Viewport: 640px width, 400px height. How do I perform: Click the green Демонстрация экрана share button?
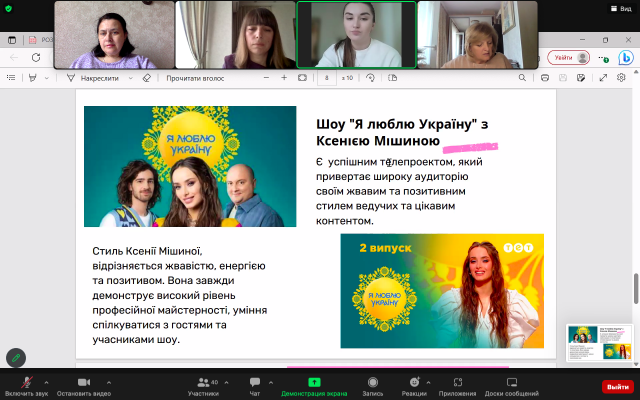coord(313,384)
